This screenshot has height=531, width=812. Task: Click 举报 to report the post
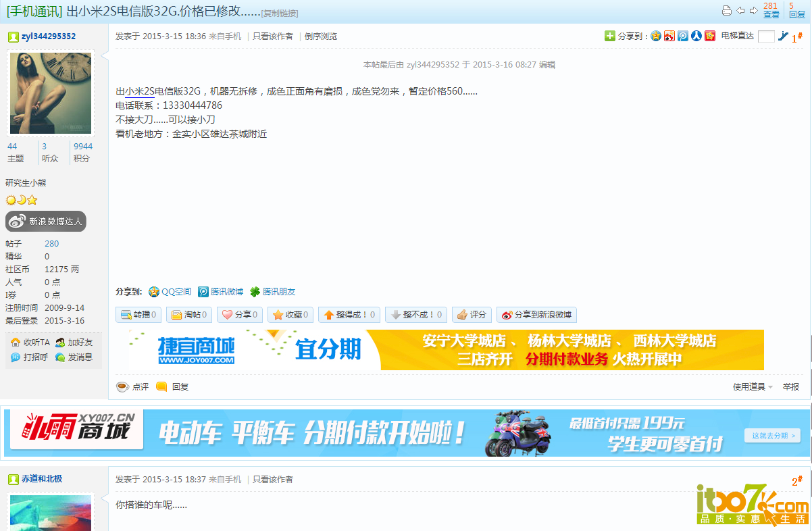(x=790, y=387)
